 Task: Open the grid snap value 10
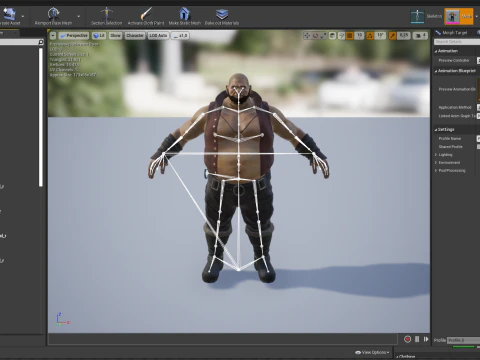(x=359, y=35)
